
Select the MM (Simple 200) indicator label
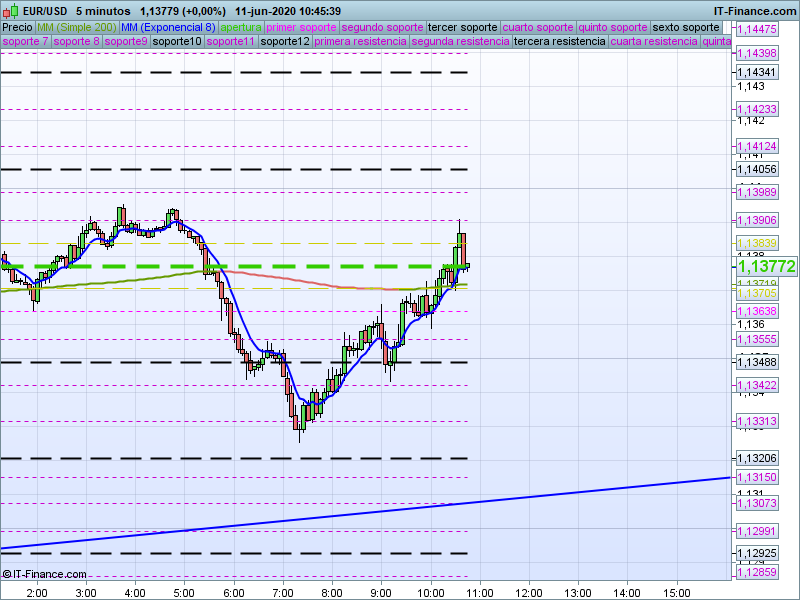click(76, 27)
